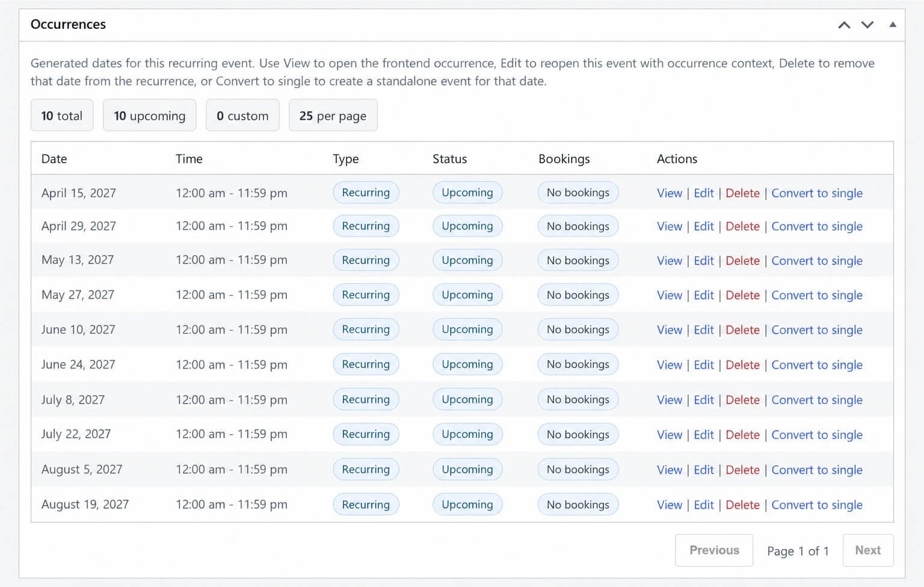Delete the July 8, 2027 occurrence
This screenshot has width=924, height=587.
click(742, 400)
